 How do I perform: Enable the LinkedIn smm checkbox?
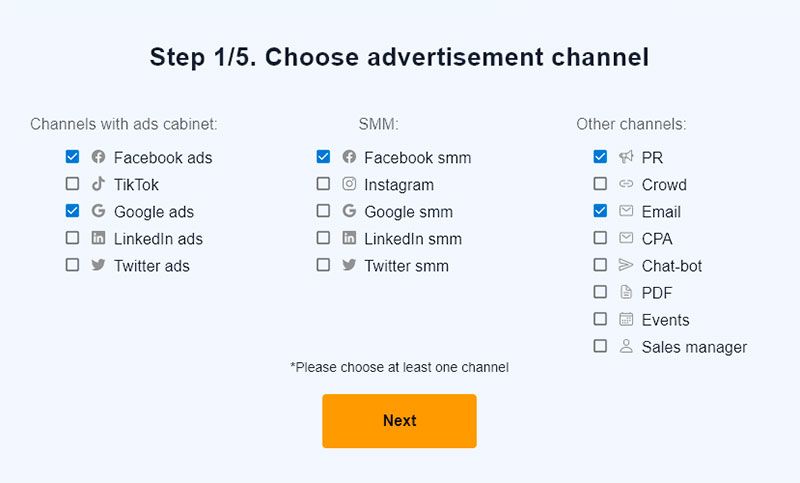tap(323, 238)
